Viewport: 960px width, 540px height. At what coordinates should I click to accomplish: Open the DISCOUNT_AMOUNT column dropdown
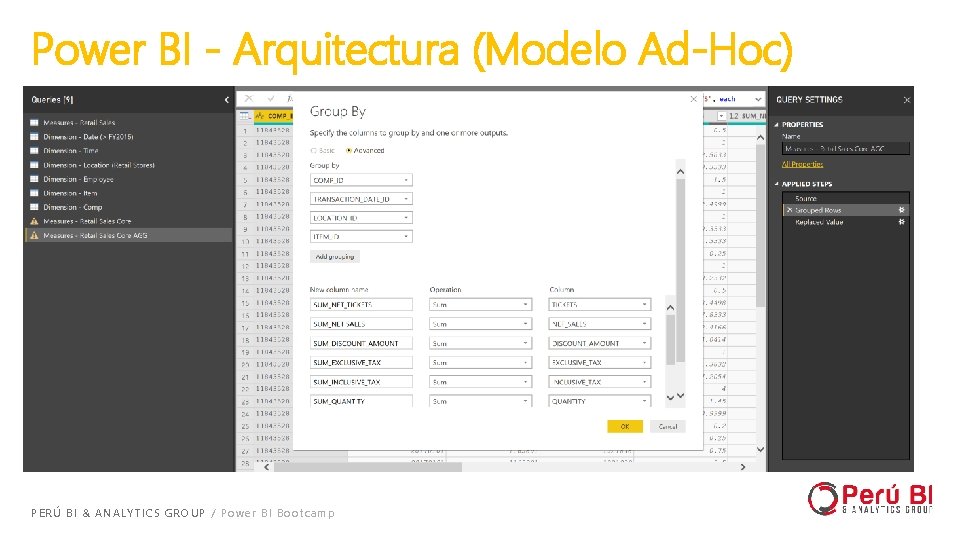[599, 343]
